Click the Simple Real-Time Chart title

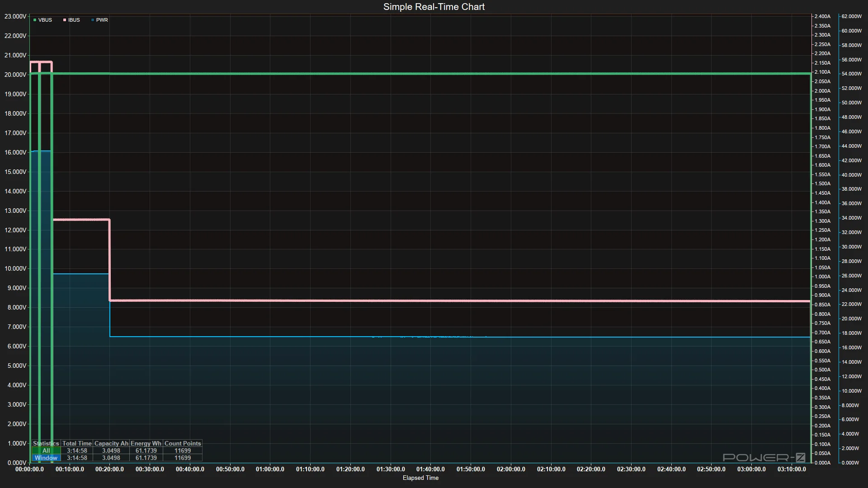(x=434, y=7)
